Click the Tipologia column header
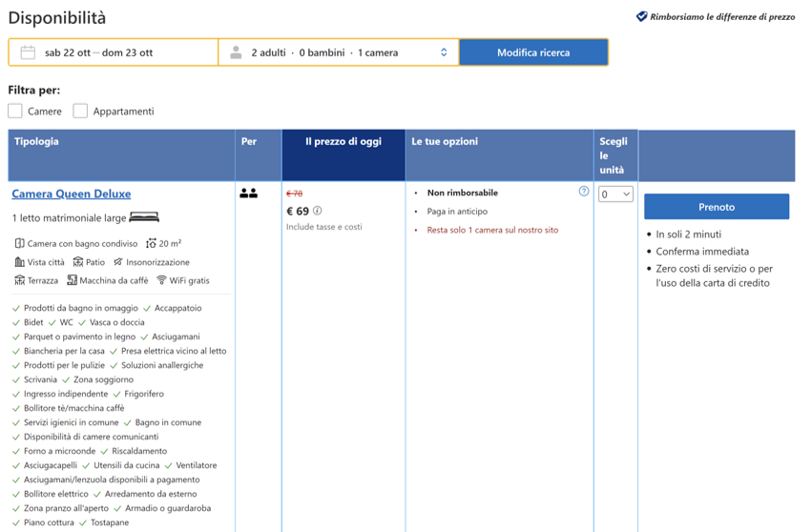811x532 pixels. [36, 142]
